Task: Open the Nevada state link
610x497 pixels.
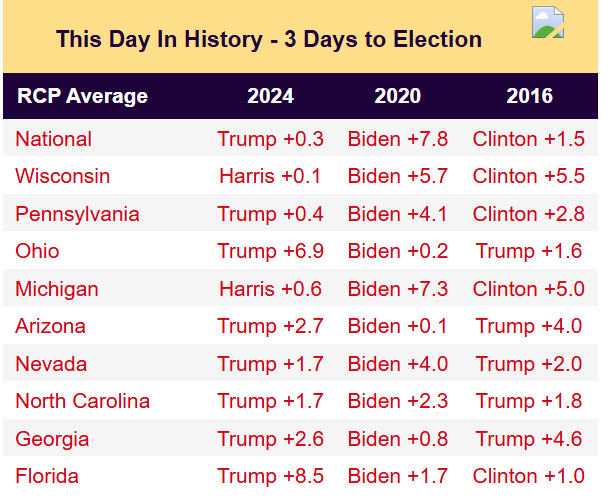Action: 51,364
